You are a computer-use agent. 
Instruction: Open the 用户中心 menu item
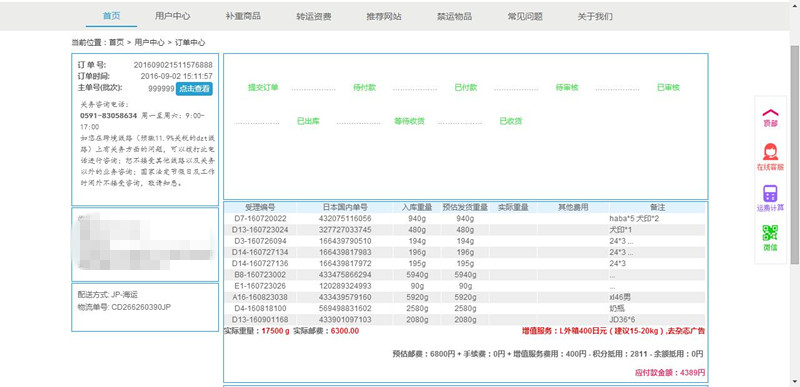coord(173,16)
